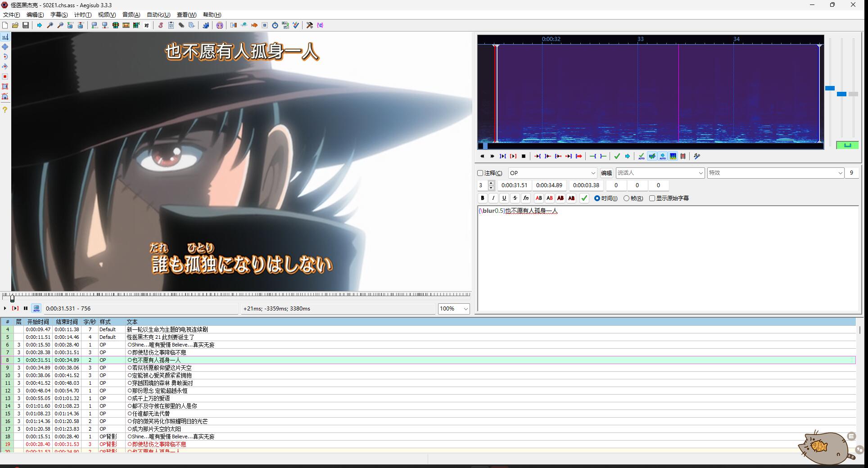Open the Spell Checker icon
The image size is (868, 468).
click(296, 25)
